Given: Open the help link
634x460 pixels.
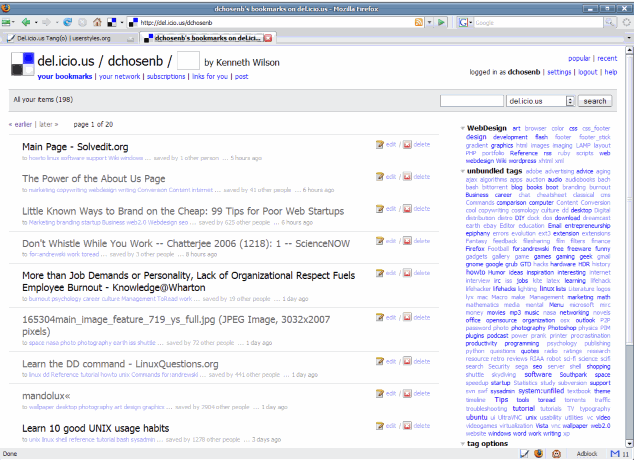Looking at the screenshot, I should tap(611, 72).
